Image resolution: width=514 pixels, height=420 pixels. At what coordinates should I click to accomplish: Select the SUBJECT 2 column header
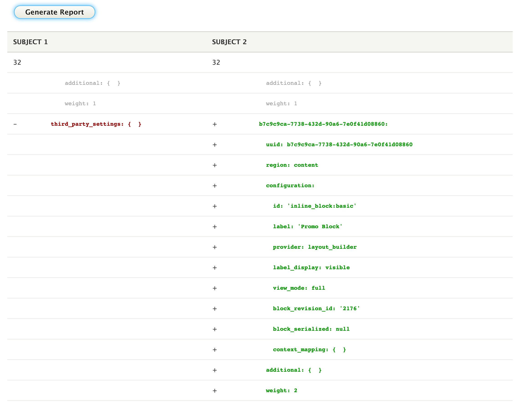(x=229, y=42)
